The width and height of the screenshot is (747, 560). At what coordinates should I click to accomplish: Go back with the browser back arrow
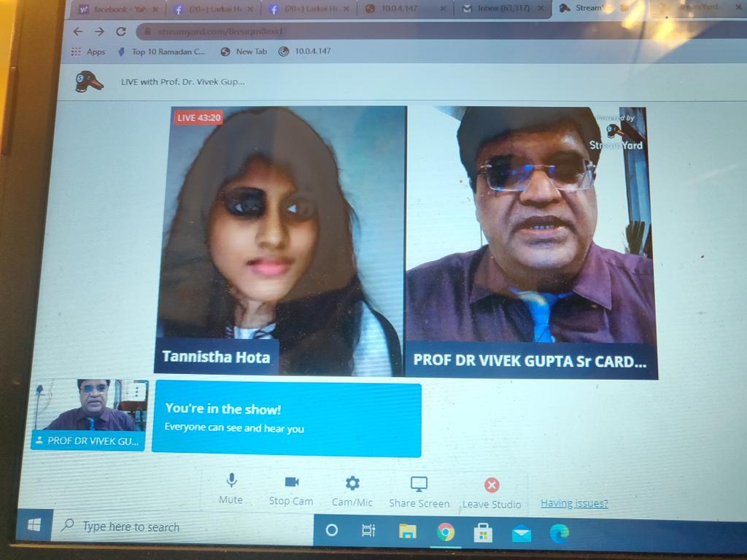pyautogui.click(x=78, y=31)
